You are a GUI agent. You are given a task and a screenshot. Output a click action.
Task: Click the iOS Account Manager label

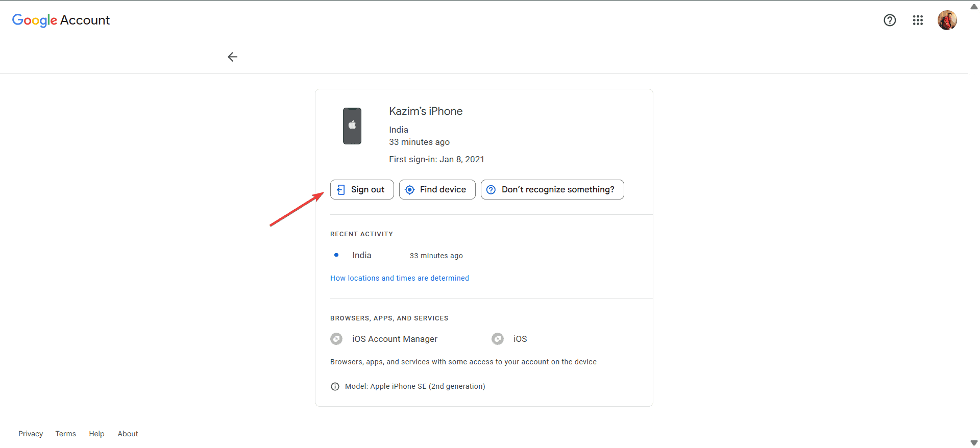[395, 339]
